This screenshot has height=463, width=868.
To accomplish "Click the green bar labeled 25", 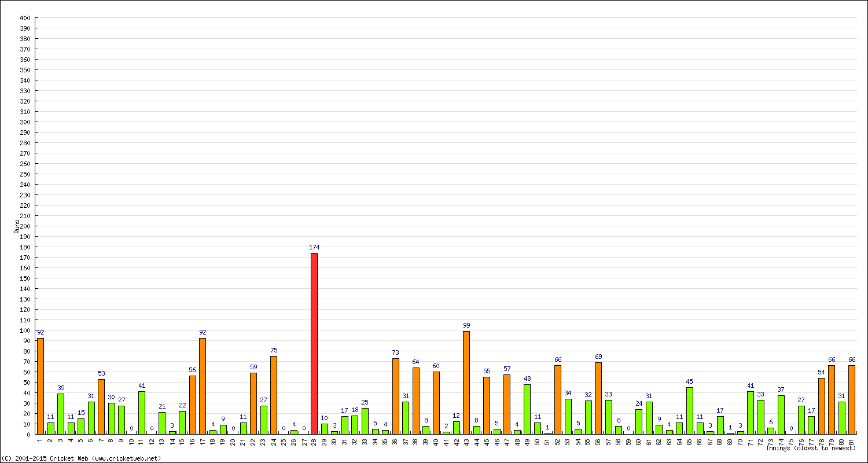I will (365, 421).
